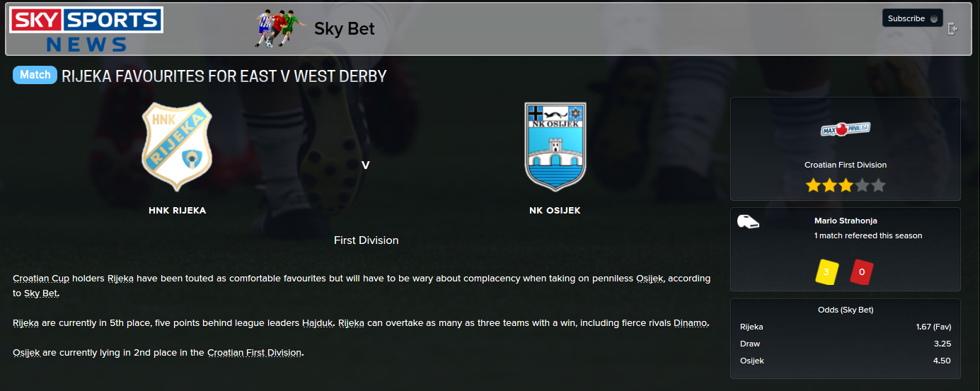Open the Hajduk team link
Image resolution: width=980 pixels, height=391 pixels.
pyautogui.click(x=317, y=323)
